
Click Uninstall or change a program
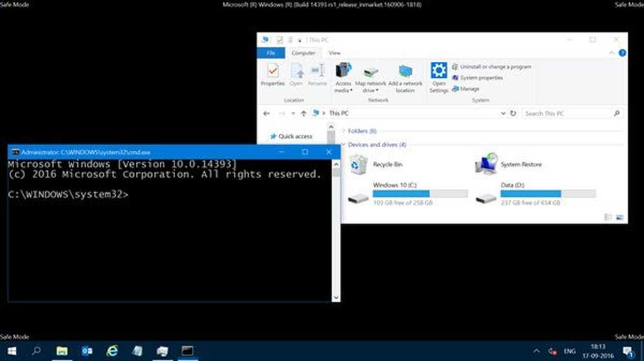tap(491, 66)
